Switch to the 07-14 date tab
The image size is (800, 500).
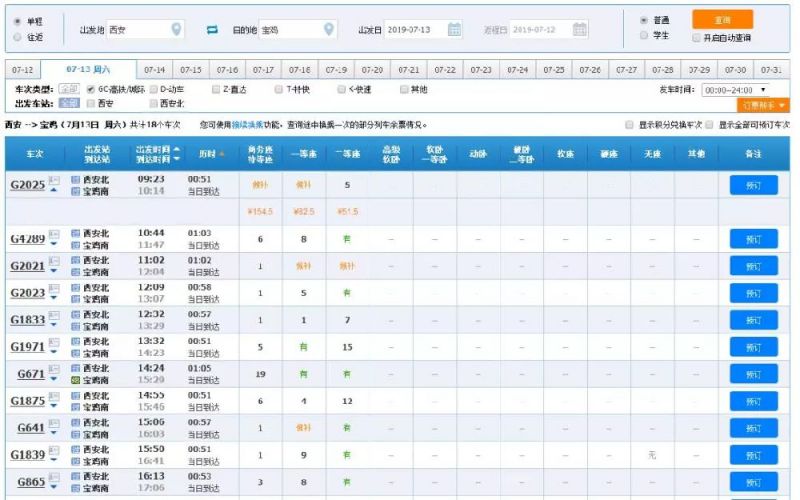(155, 70)
